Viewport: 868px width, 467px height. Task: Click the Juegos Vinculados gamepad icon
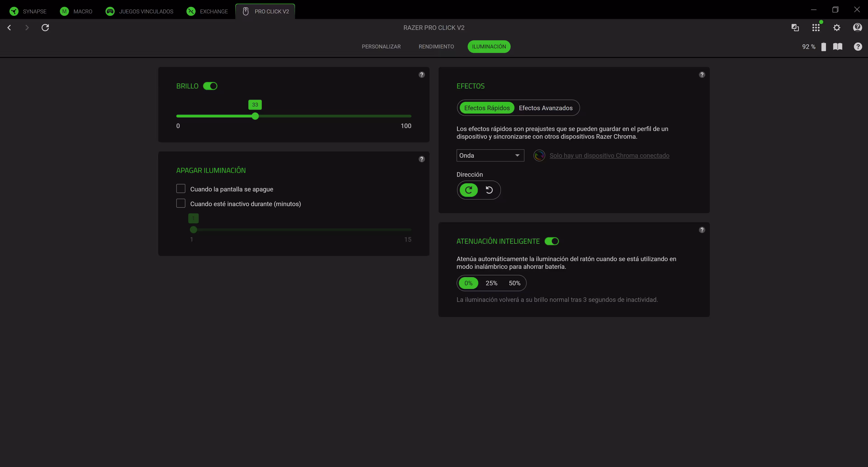click(x=110, y=12)
